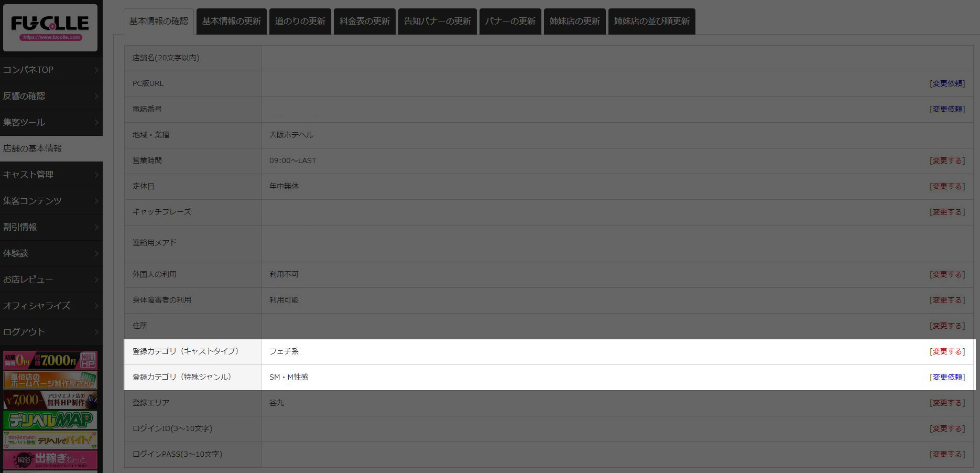Open キャスト管理 in the sidebar
The height and width of the screenshot is (473, 980).
[51, 175]
